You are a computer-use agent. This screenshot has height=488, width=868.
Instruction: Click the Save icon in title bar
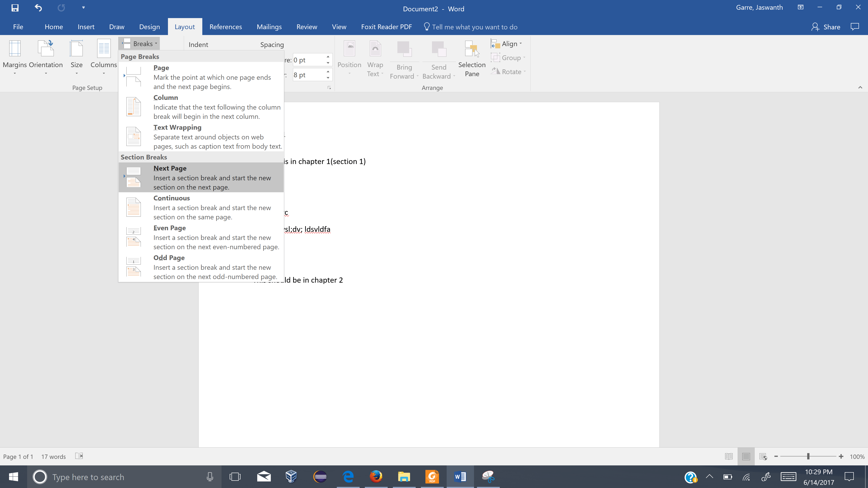(15, 8)
